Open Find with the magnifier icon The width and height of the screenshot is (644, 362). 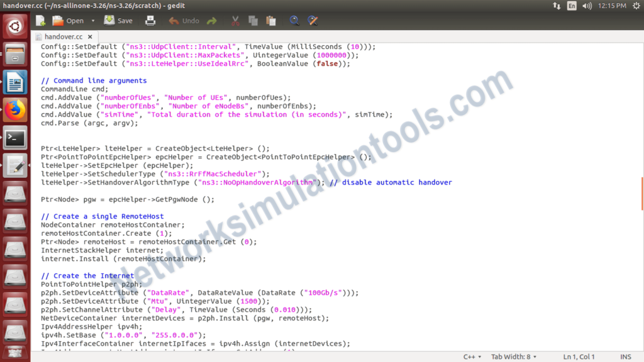[294, 20]
